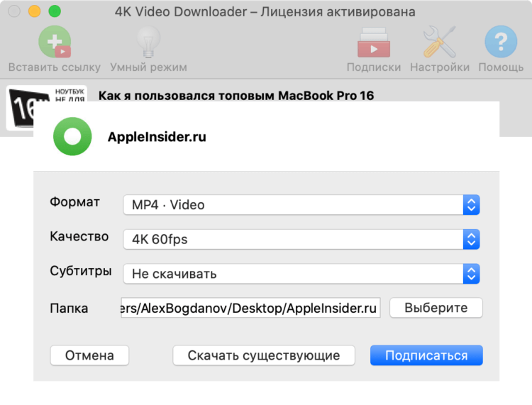The width and height of the screenshot is (532, 405).
Task: Click the AppleInsider.ru channel name
Action: click(157, 137)
